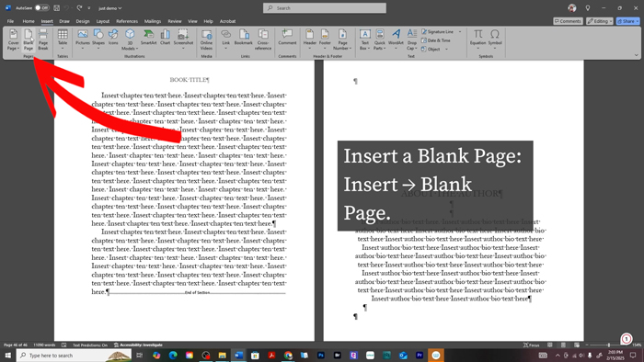Viewport: 644px width, 362px height.
Task: Add a Bookmark
Action: [x=244, y=38]
